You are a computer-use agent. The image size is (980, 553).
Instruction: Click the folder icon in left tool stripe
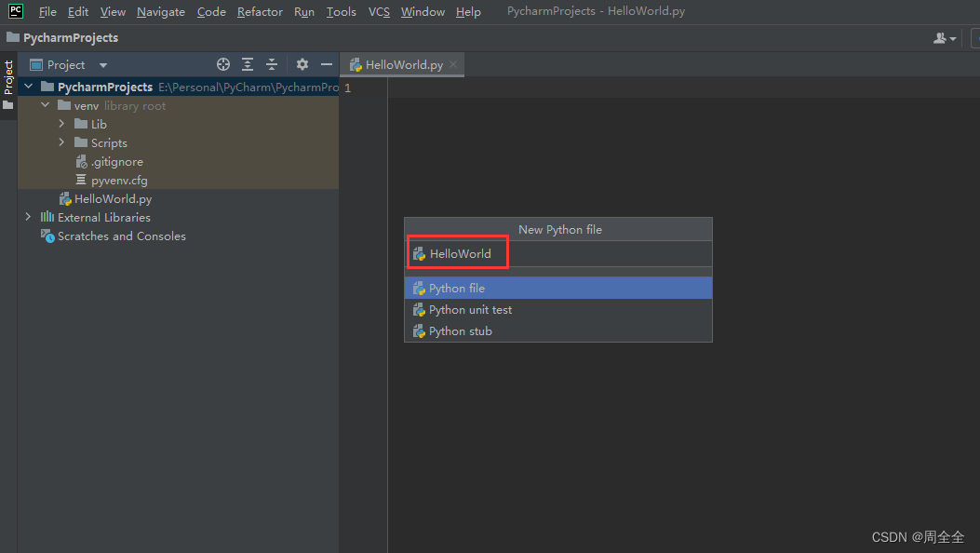tap(8, 105)
